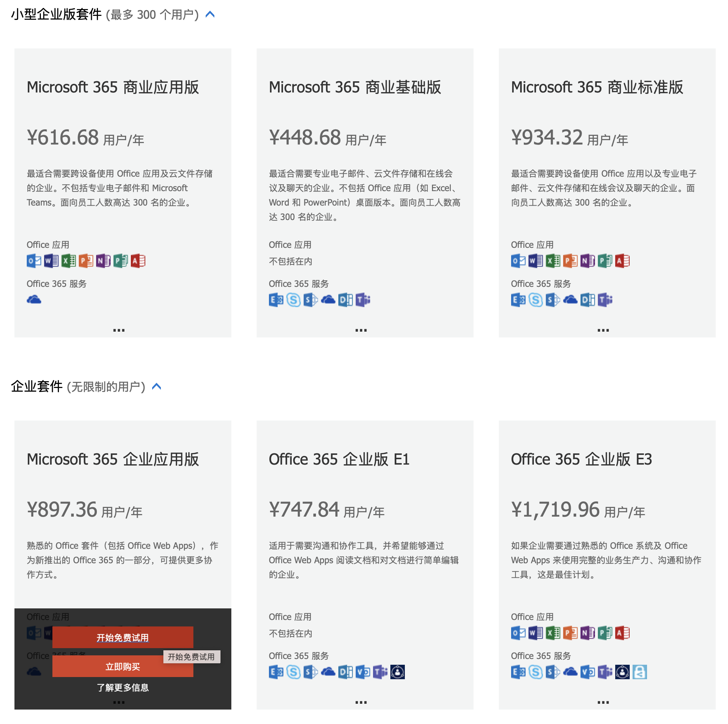Collapse the 小型企业版套件 section chevron

pos(210,15)
